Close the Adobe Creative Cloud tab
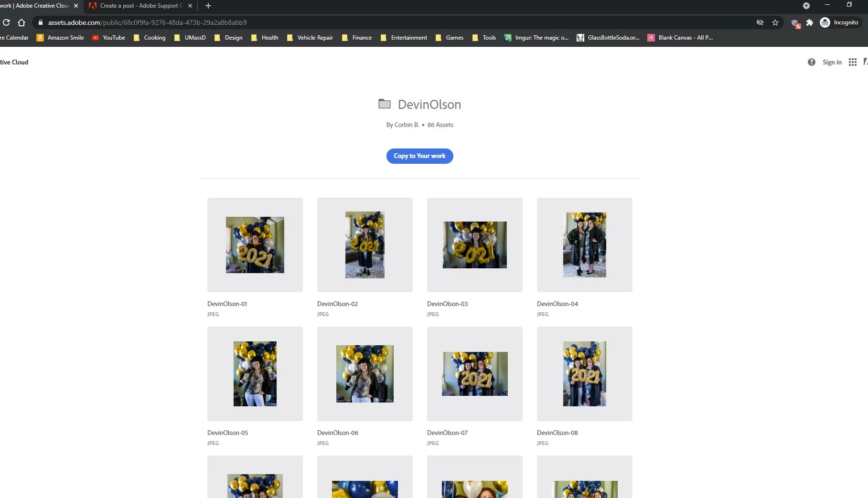Screen dimensions: 868x498 pyautogui.click(x=76, y=6)
